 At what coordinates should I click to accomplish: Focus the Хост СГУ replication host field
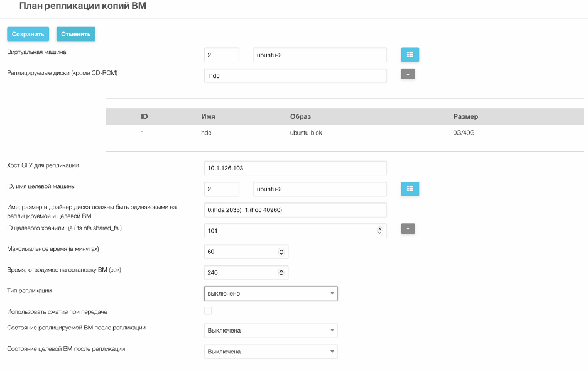(295, 168)
